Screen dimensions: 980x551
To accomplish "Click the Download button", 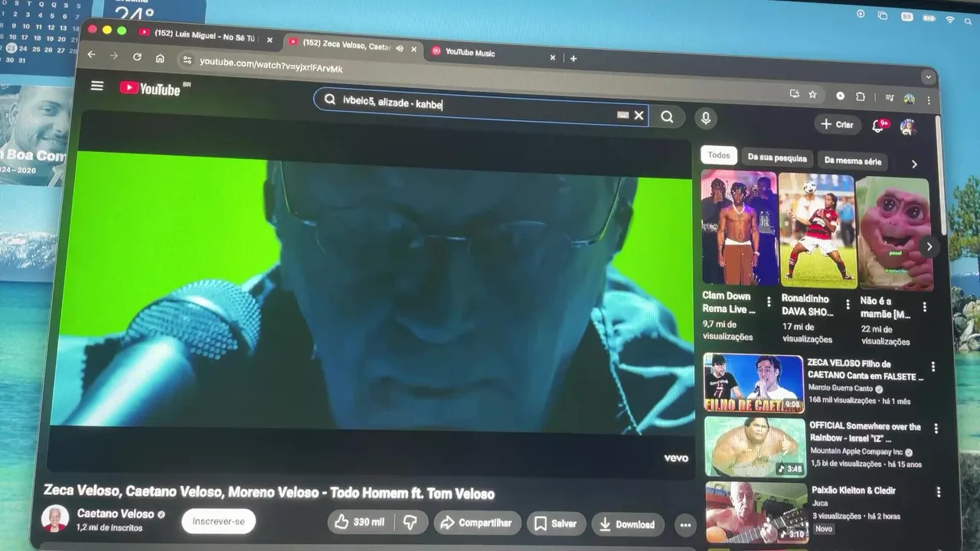I will (628, 524).
